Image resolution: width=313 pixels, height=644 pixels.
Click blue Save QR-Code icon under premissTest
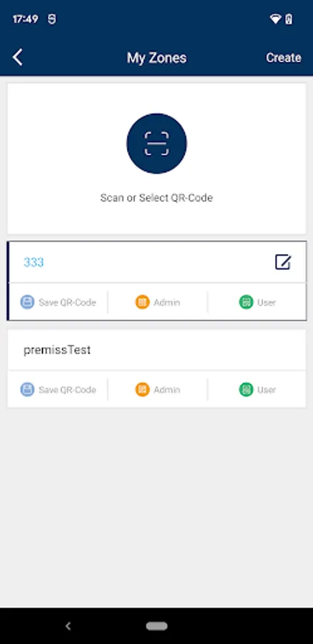click(27, 389)
